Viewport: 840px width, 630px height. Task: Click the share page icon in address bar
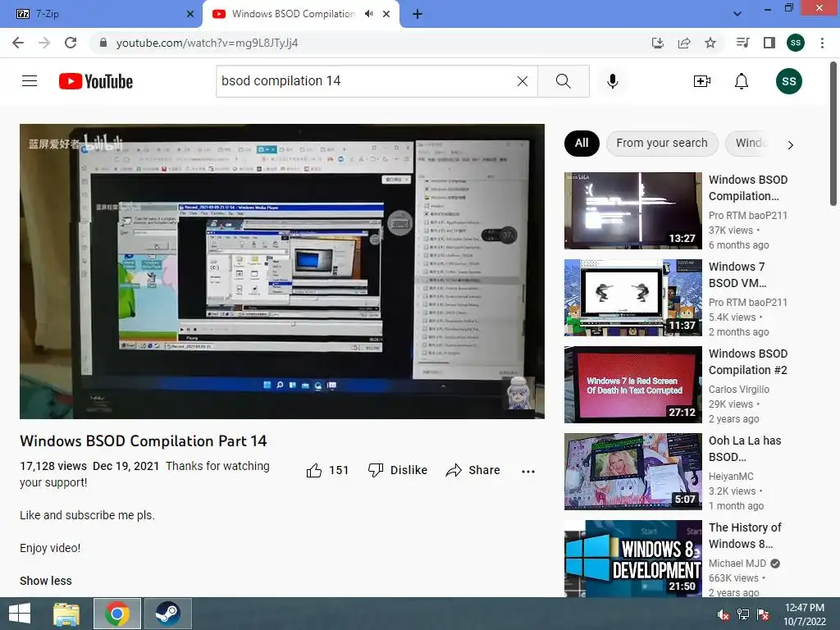click(684, 43)
